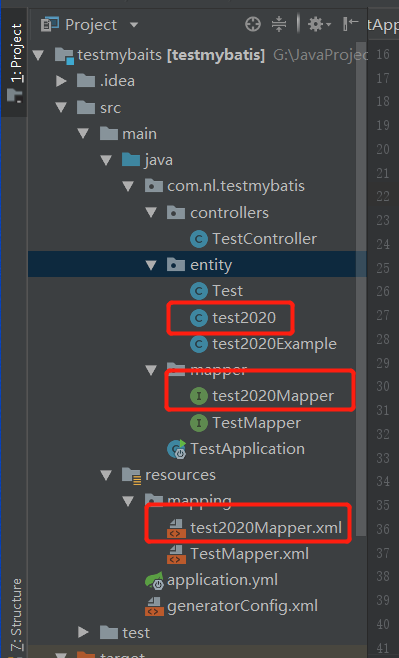
Task: Click the application.yml Spring config icon
Action: (x=154, y=580)
